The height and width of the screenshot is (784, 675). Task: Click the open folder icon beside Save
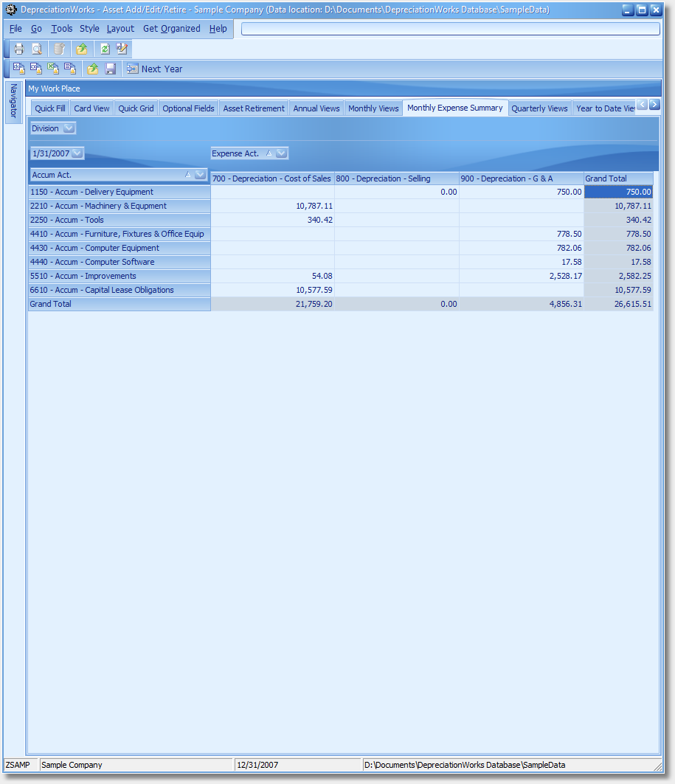(x=93, y=69)
